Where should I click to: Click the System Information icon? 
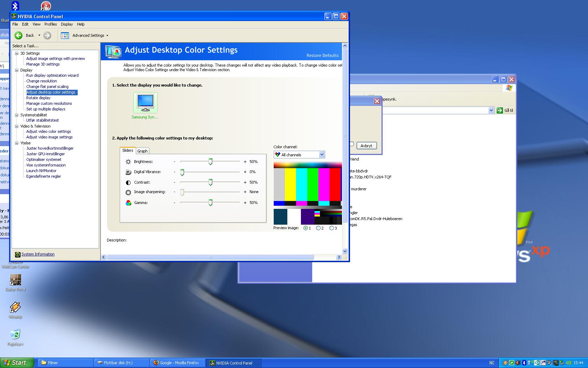(17, 254)
